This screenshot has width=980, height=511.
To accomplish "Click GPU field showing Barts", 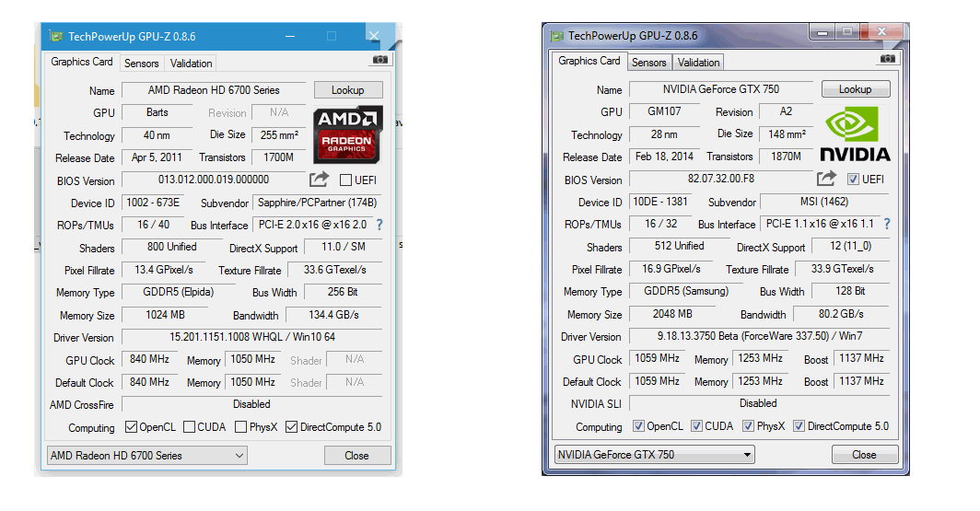I will (157, 112).
